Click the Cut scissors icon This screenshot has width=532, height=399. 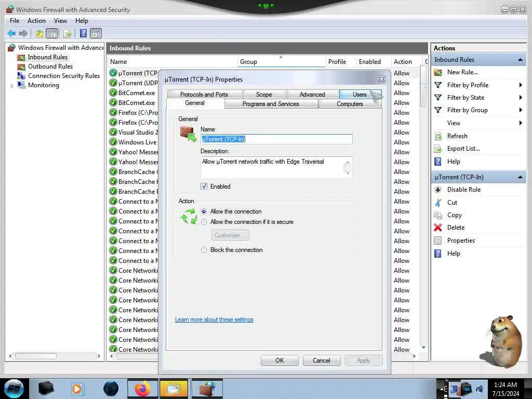click(438, 203)
